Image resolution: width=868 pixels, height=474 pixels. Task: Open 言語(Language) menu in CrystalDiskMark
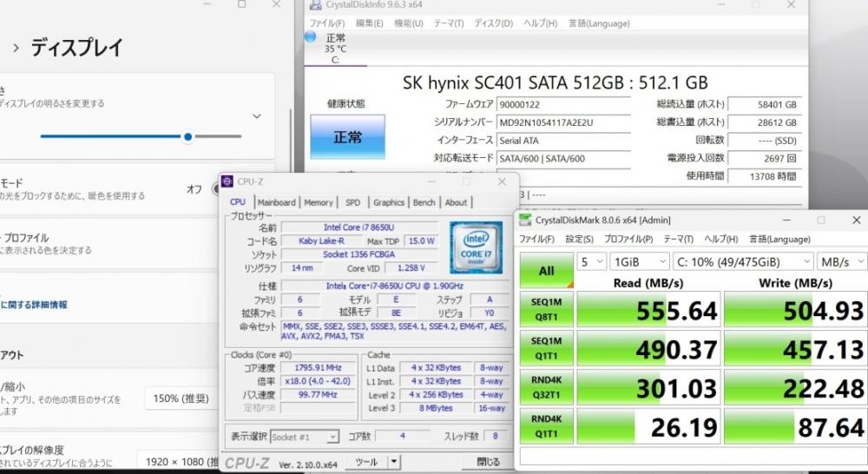click(779, 240)
